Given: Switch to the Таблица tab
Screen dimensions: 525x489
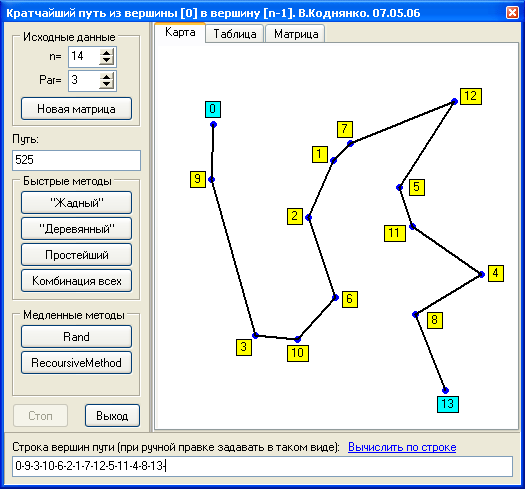Looking at the screenshot, I should [x=235, y=34].
